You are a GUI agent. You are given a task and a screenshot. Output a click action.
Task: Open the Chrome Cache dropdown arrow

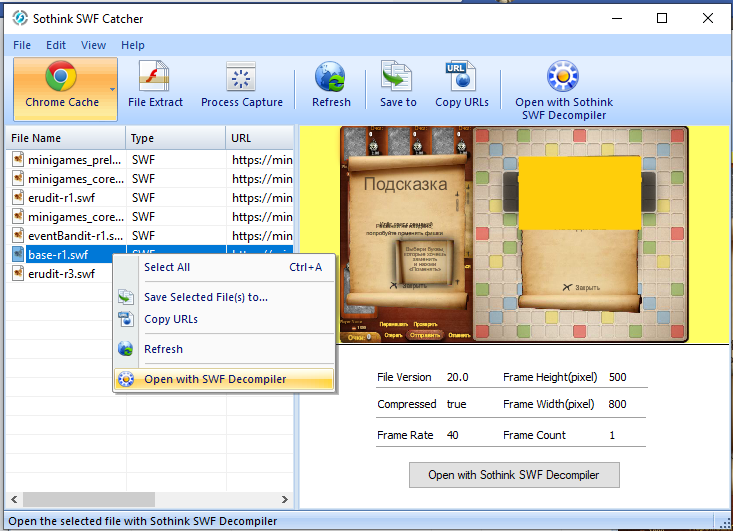[112, 89]
